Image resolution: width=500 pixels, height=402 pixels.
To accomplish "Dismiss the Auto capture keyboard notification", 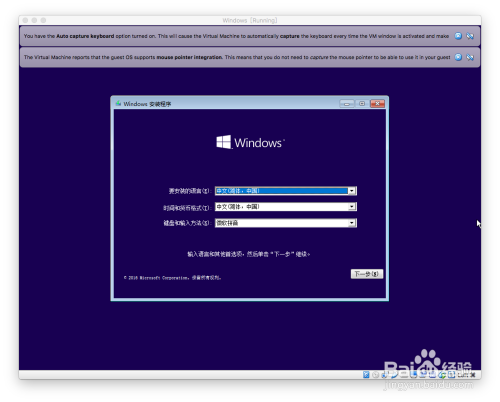I will coord(470,36).
